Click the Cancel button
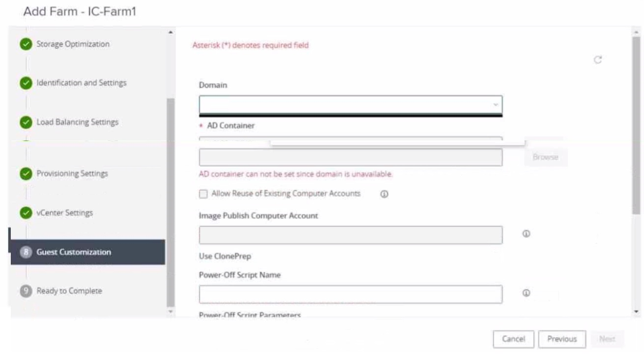This screenshot has width=644, height=354. pyautogui.click(x=513, y=339)
